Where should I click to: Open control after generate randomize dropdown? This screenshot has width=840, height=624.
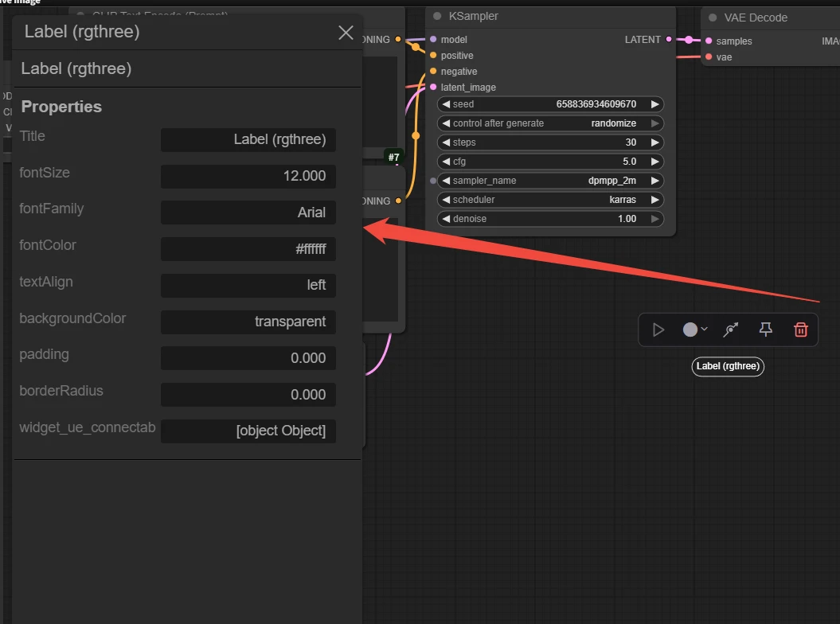[x=550, y=123]
